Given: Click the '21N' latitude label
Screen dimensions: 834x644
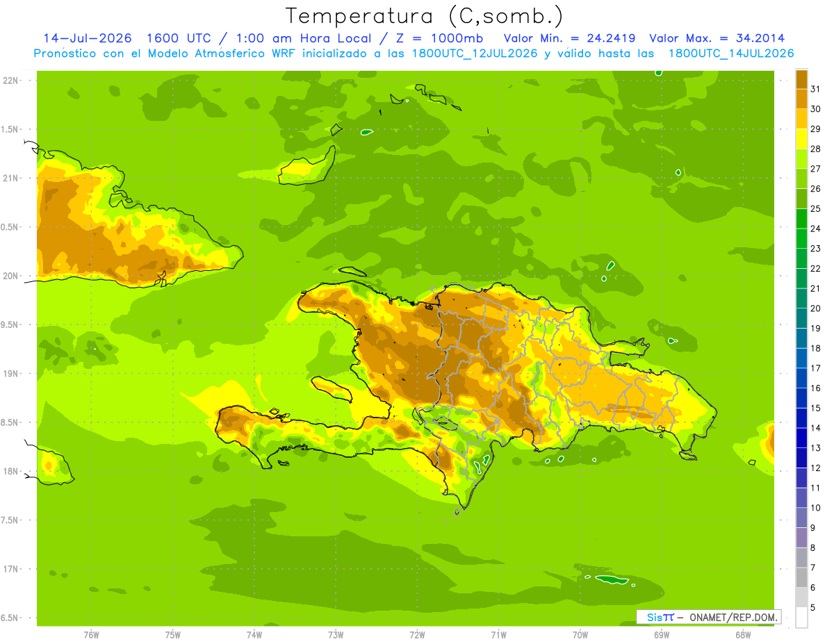Looking at the screenshot, I should [11, 178].
